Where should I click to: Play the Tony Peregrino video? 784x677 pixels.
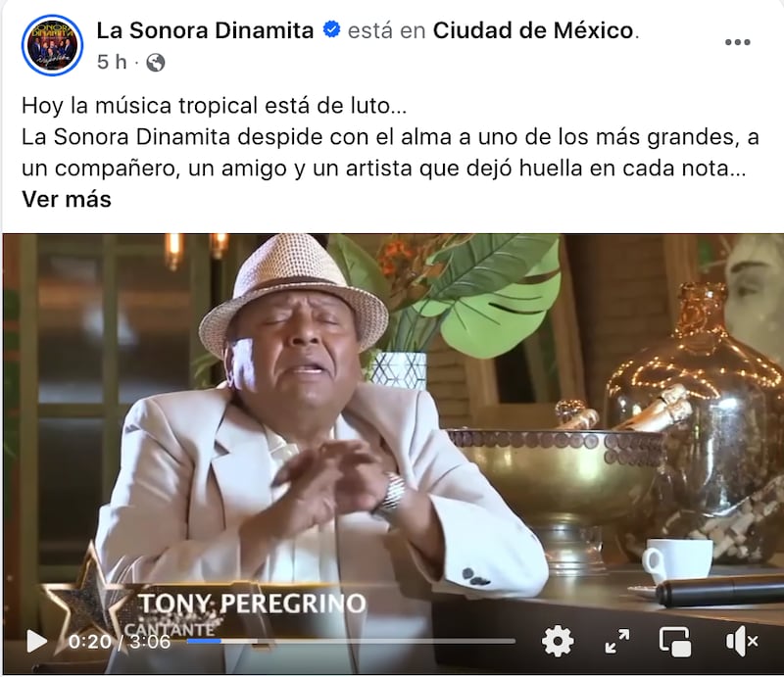(36, 641)
